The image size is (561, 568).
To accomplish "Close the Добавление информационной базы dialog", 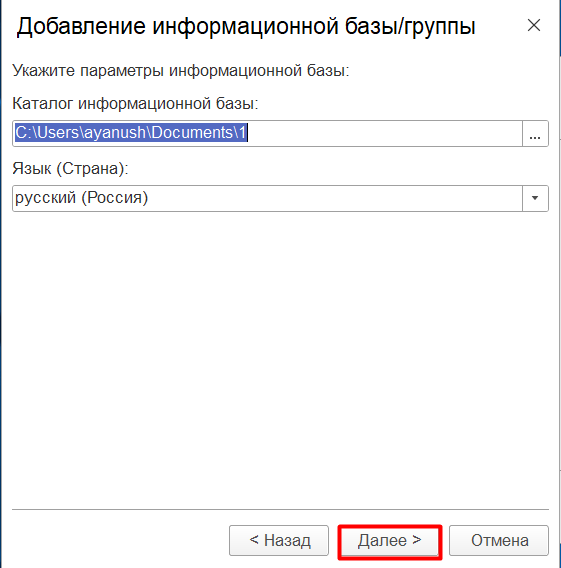I will [534, 25].
